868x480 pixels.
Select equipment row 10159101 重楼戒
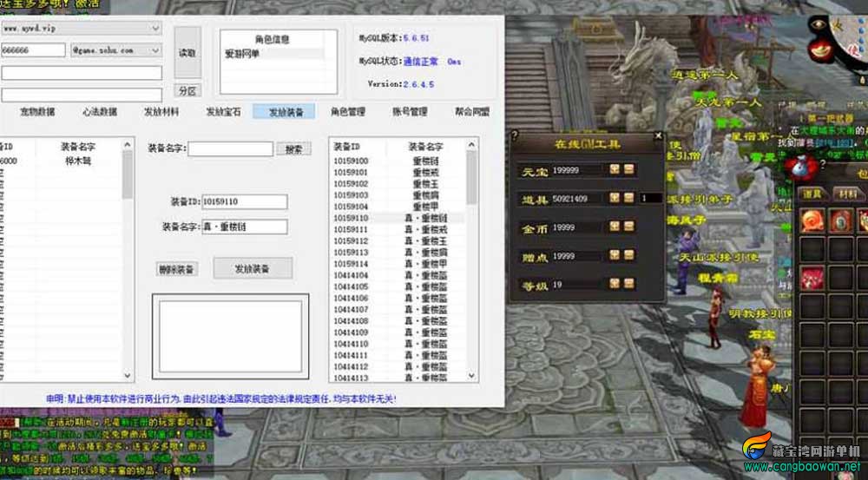click(x=398, y=172)
